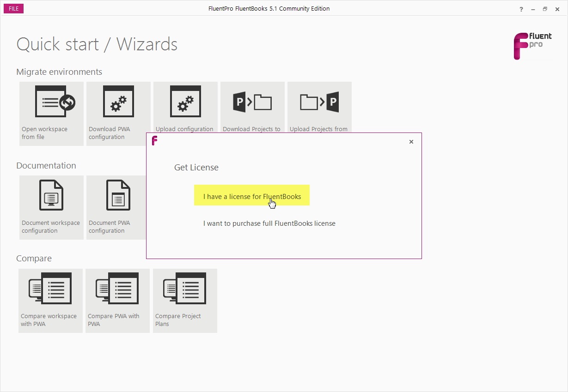
Task: Launch the Compare Project Plans wizard
Action: point(185,301)
